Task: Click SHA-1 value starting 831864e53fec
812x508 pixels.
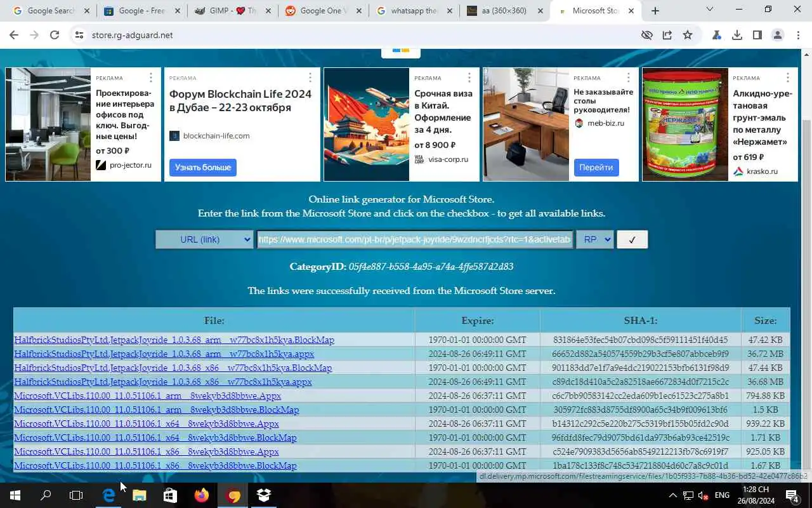Action: click(640, 340)
